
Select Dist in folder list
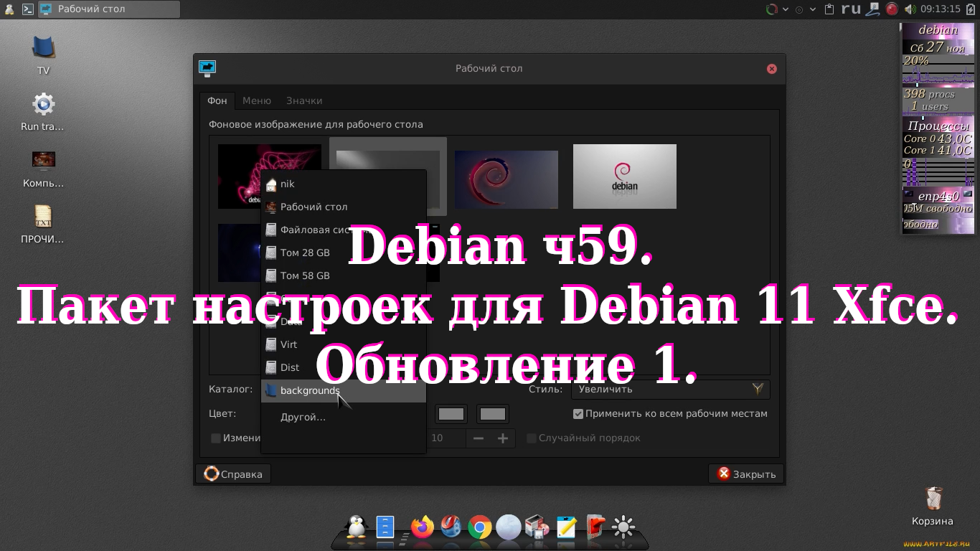[344, 368]
